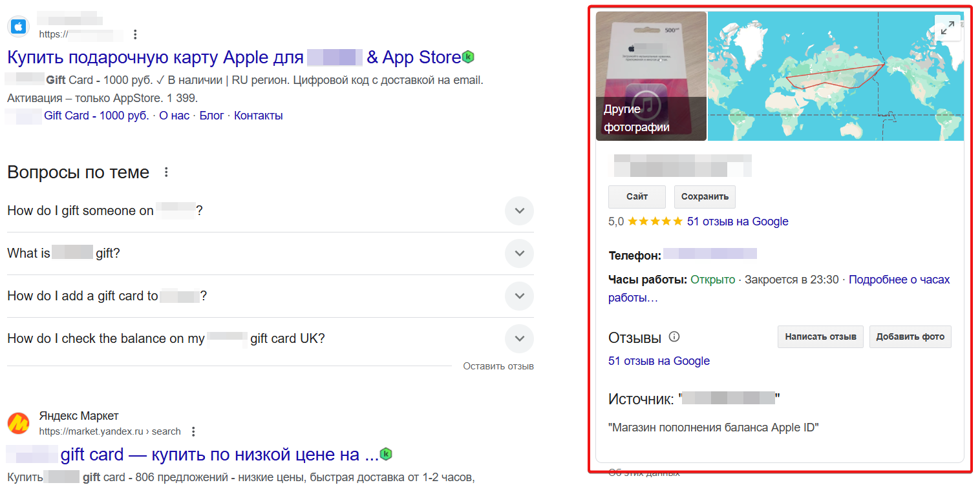This screenshot has width=980, height=485.
Task: Expand question How do I add a gift card
Action: click(x=519, y=296)
